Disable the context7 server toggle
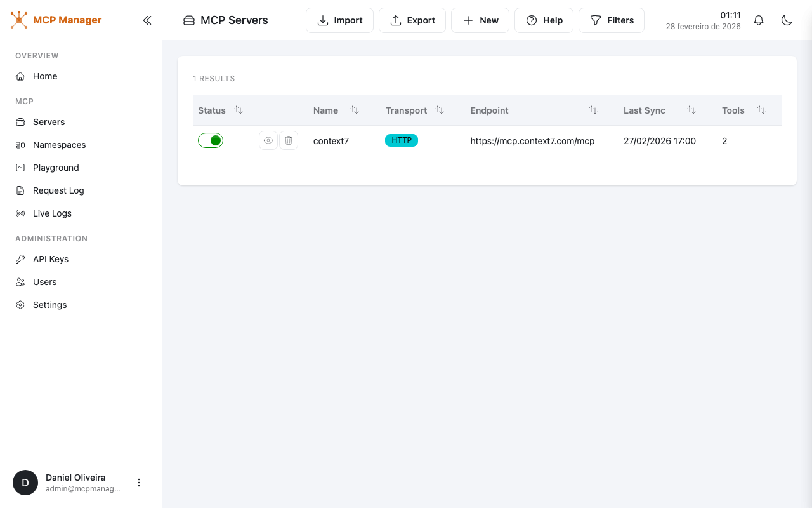Image resolution: width=812 pixels, height=508 pixels. tap(211, 140)
